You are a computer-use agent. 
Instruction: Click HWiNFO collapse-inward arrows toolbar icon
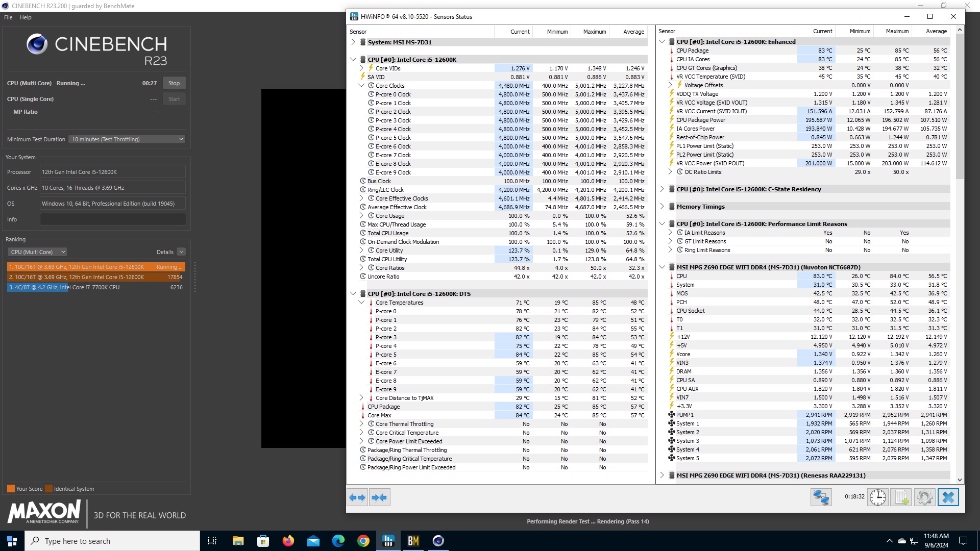tap(379, 497)
